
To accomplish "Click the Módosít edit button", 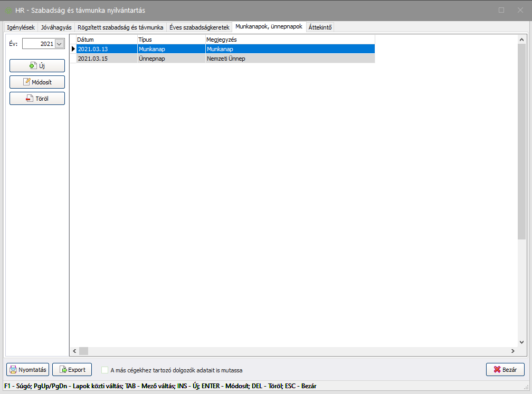I will (x=37, y=82).
